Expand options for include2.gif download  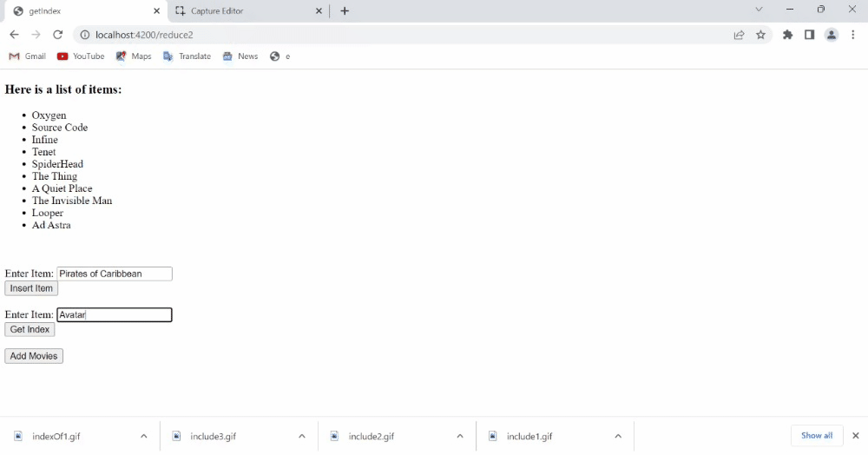[460, 436]
